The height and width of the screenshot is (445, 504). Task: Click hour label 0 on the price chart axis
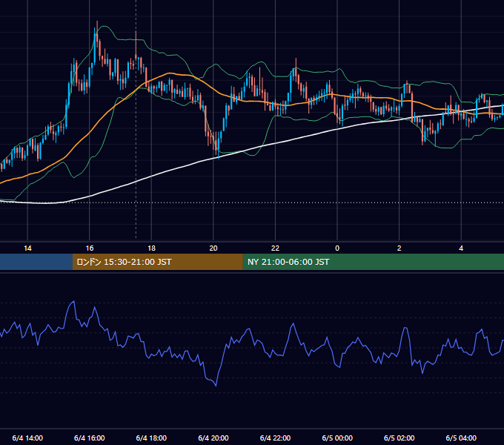337,248
